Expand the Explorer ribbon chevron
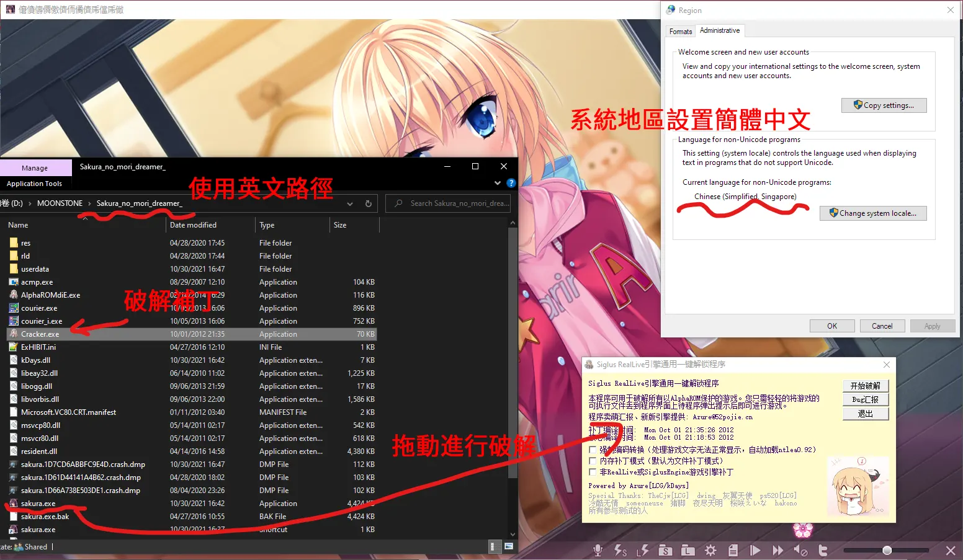 pyautogui.click(x=497, y=183)
